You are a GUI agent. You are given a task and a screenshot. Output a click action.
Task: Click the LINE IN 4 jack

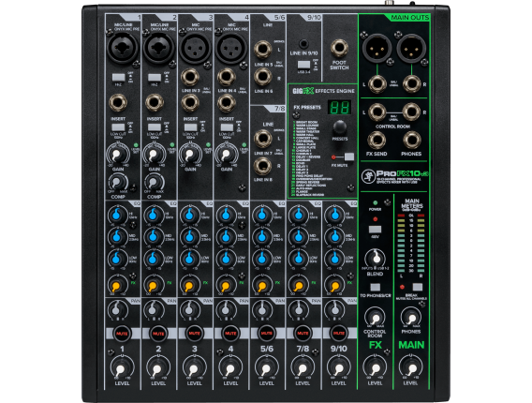(x=227, y=77)
